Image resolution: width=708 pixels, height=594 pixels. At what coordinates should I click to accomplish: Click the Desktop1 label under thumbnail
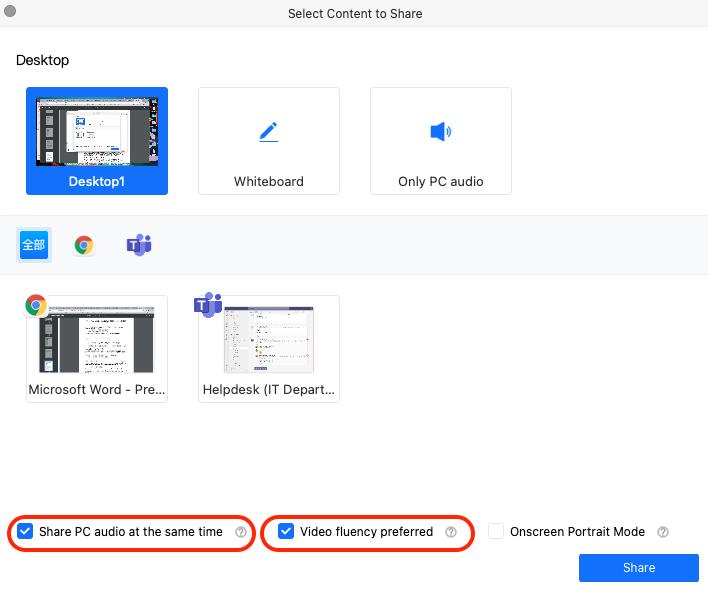(x=96, y=182)
